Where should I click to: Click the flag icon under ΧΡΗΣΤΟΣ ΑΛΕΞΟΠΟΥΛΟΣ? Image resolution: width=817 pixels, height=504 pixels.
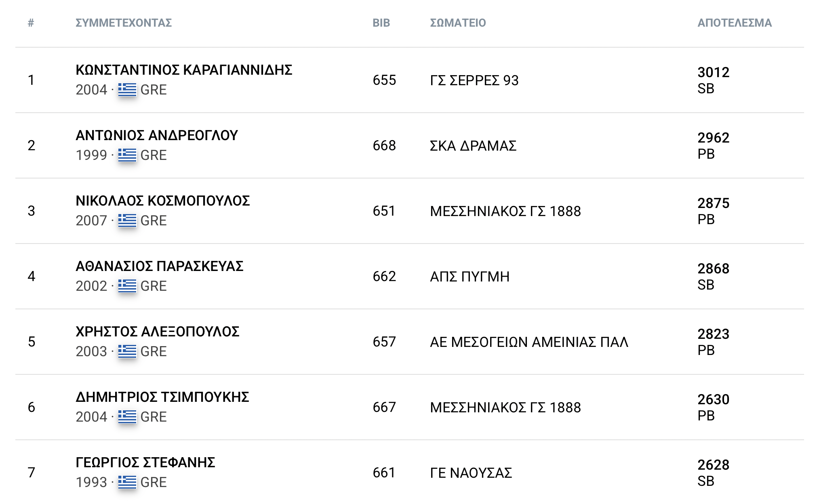[x=127, y=351]
